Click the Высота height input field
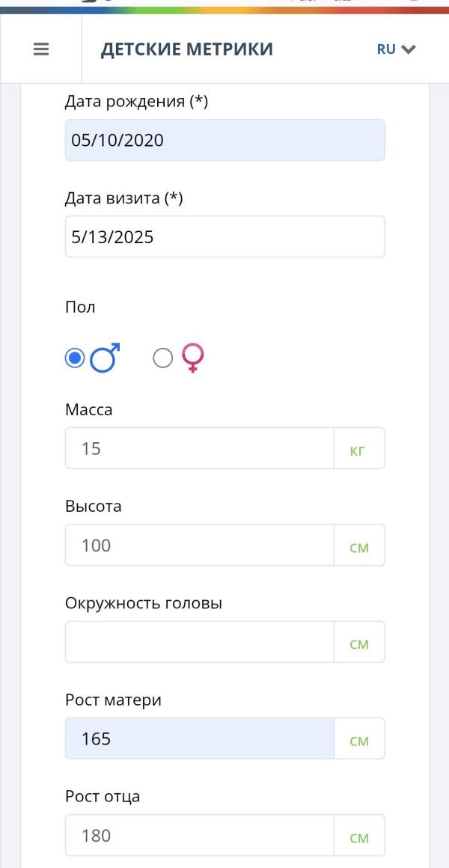449x868 pixels. 199,545
